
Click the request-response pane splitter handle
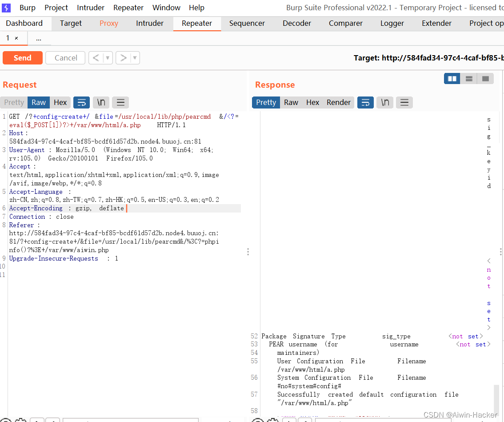point(248,252)
